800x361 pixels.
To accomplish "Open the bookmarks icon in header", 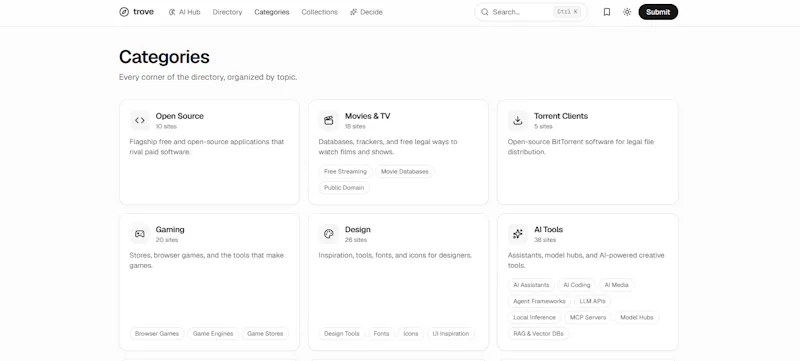I will 607,12.
